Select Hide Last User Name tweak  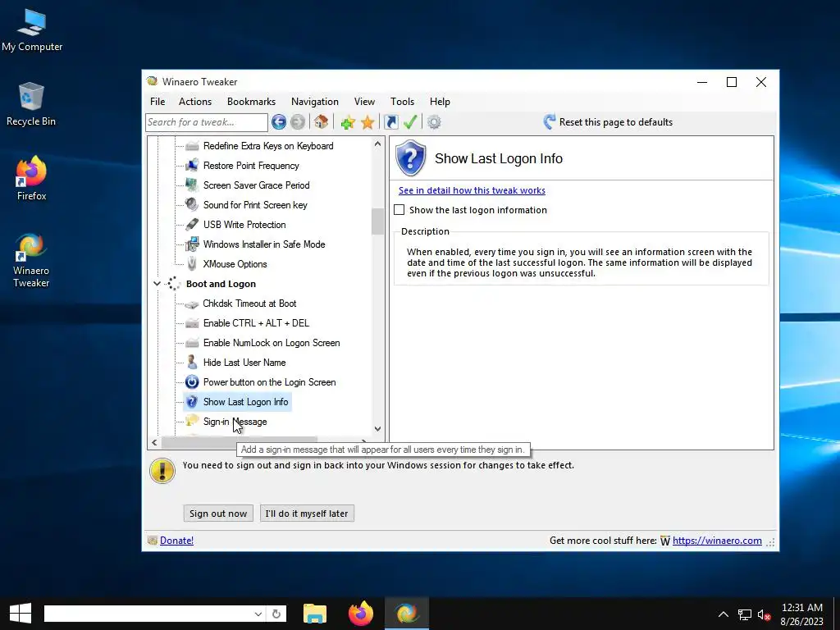point(244,363)
